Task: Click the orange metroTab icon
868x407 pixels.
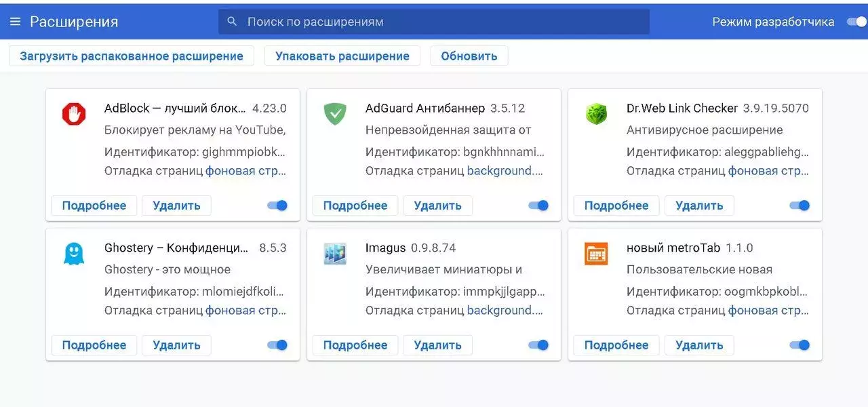Action: 596,254
